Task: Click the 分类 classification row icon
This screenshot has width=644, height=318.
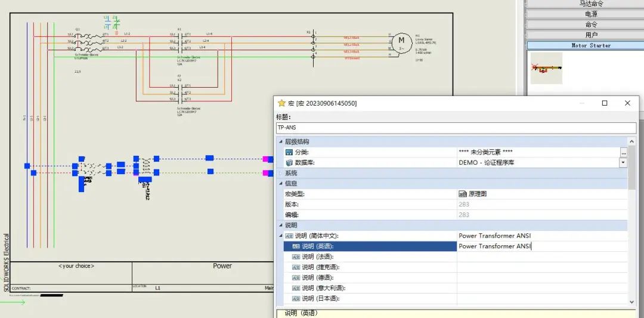Action: (289, 152)
